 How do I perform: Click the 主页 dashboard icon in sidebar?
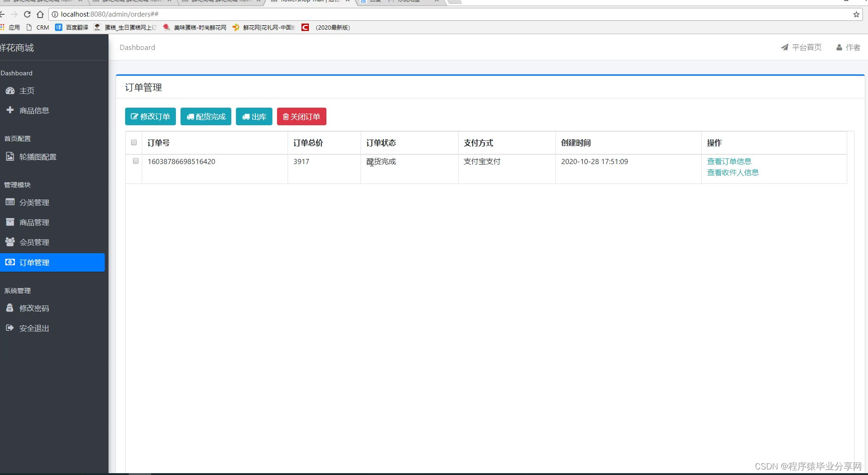(x=10, y=91)
